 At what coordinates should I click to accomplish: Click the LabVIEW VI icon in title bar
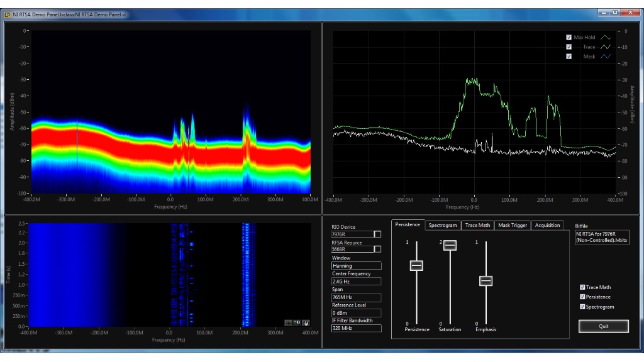(8, 14)
